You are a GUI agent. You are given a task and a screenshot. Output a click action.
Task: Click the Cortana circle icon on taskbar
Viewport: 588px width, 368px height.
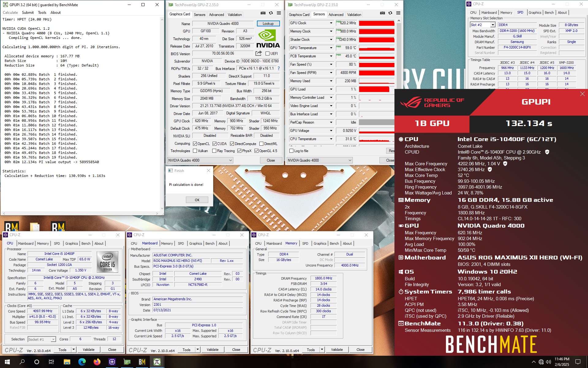tap(37, 362)
